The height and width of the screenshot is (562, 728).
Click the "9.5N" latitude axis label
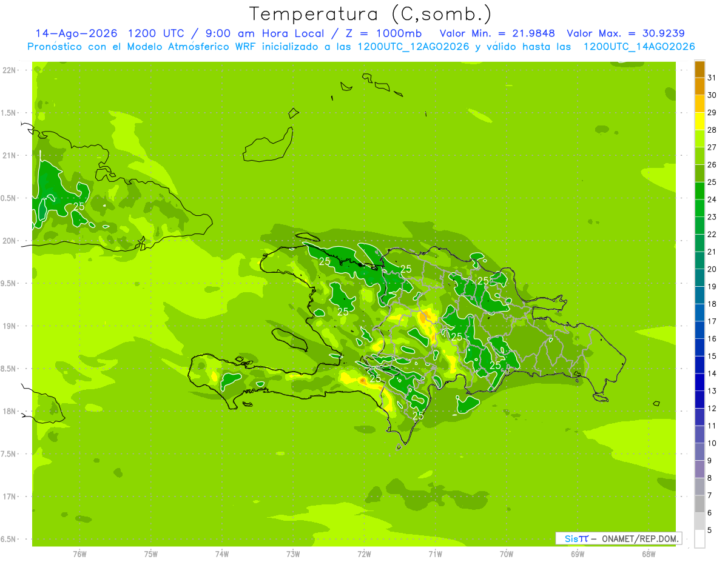point(9,283)
